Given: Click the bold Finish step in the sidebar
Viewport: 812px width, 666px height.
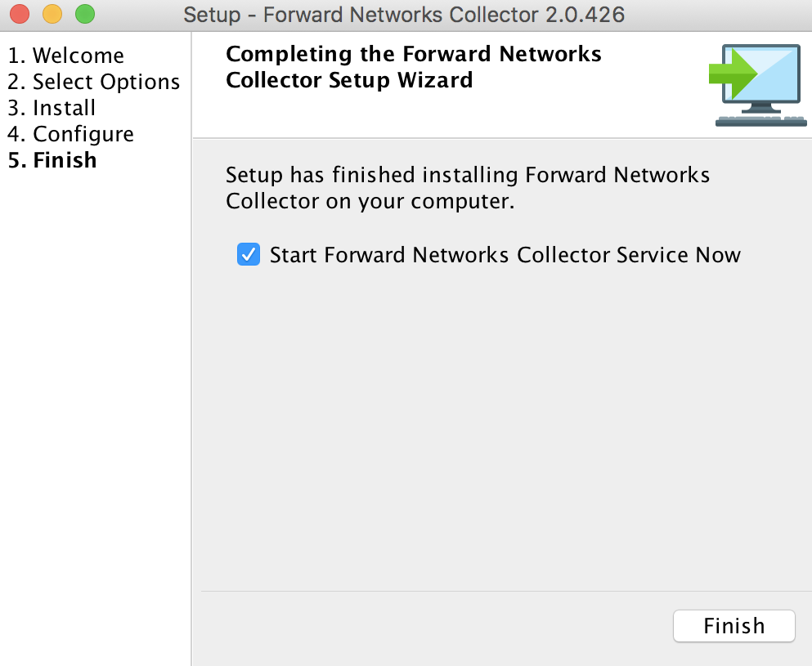Looking at the screenshot, I should [x=51, y=159].
